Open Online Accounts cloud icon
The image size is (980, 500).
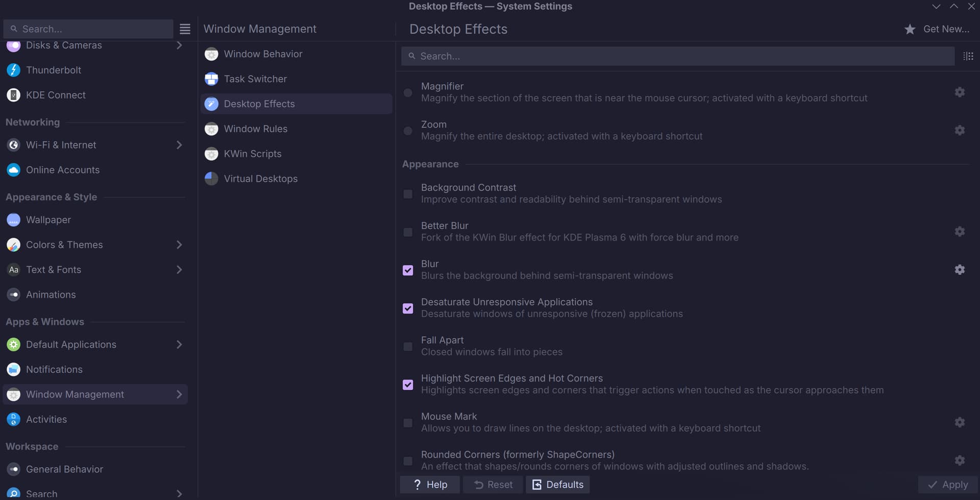14,170
